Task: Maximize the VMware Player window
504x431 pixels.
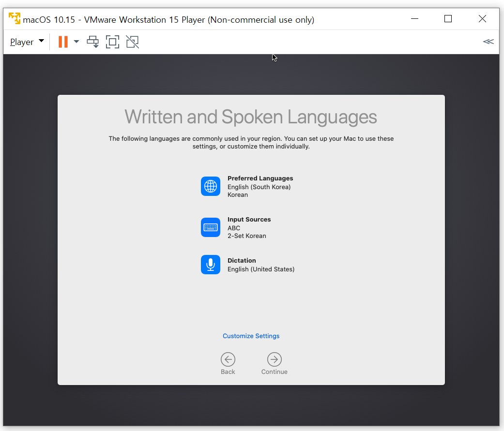Action: tap(448, 19)
